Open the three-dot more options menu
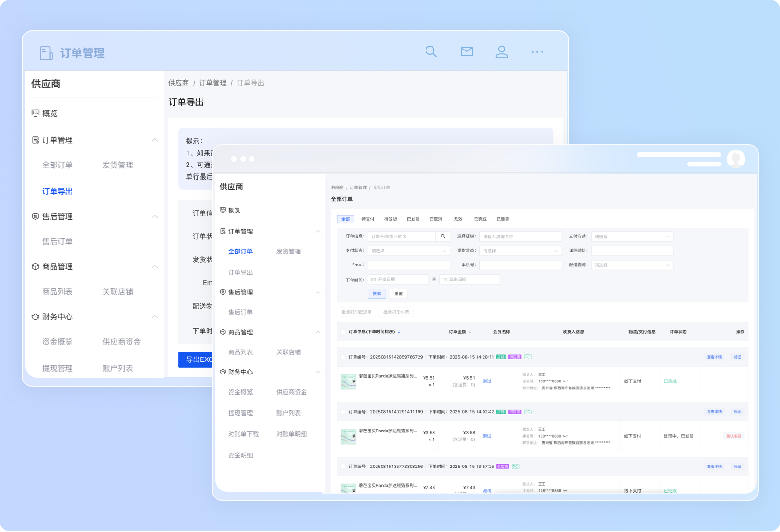 (x=537, y=52)
